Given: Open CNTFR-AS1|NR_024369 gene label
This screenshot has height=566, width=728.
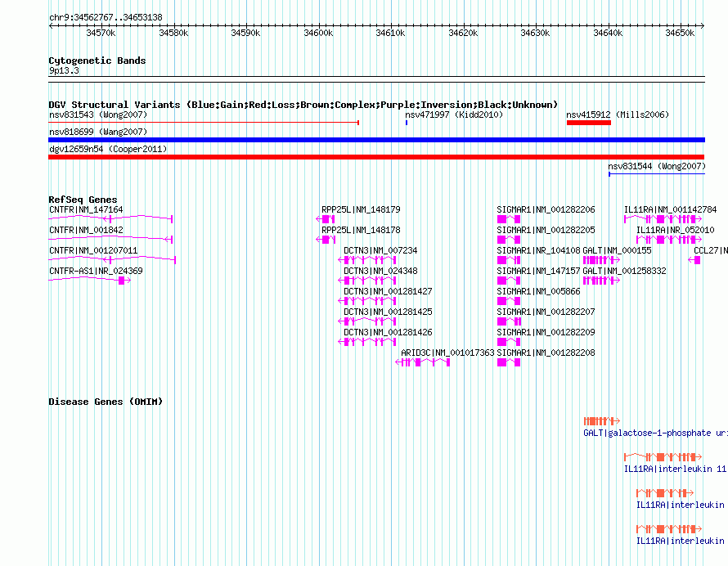Looking at the screenshot, I should point(96,272).
